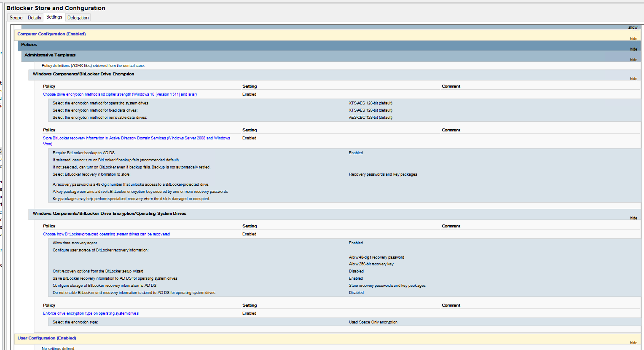Hide the Windows Components/BitLocker Drive Encryption section
Image resolution: width=644 pixels, height=350 pixels.
click(633, 79)
